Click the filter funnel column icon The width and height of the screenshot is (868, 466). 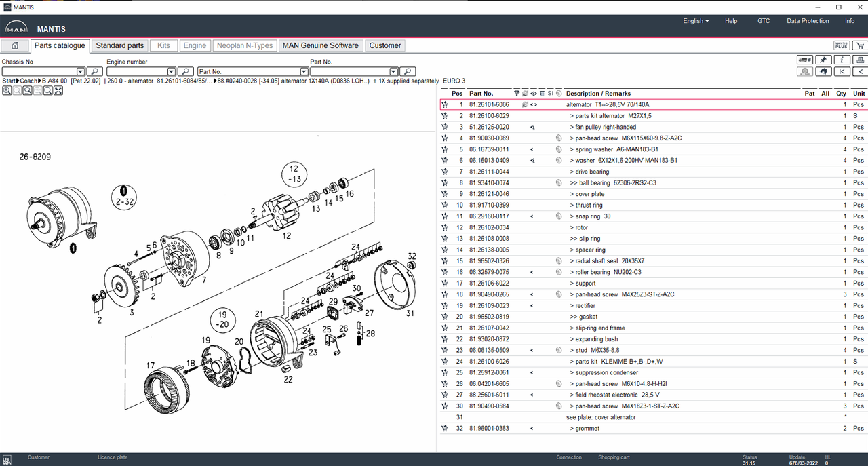517,93
